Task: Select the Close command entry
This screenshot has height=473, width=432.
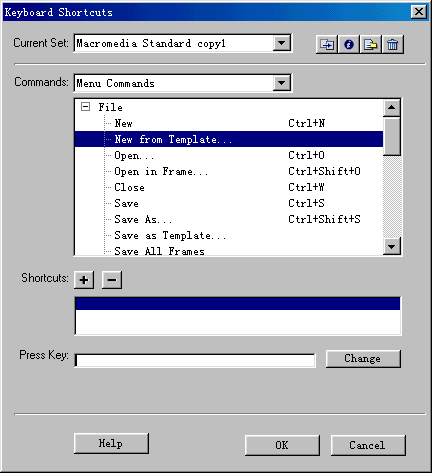Action: [229, 187]
